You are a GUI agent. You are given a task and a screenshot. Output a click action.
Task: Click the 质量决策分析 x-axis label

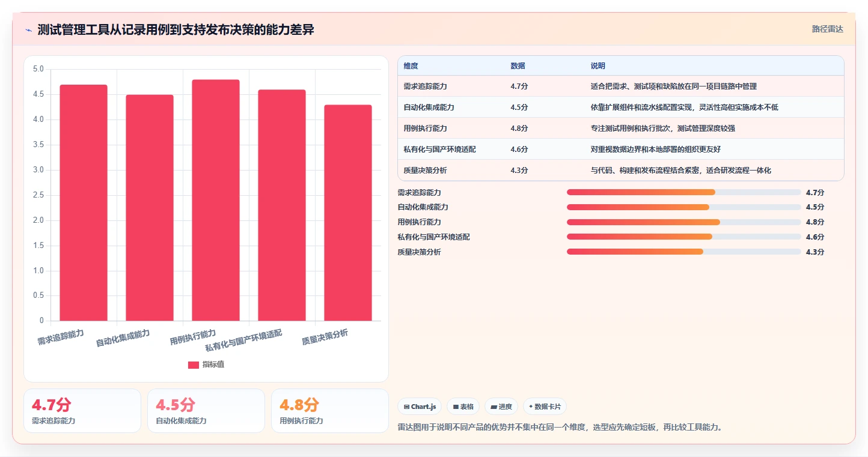pyautogui.click(x=325, y=337)
